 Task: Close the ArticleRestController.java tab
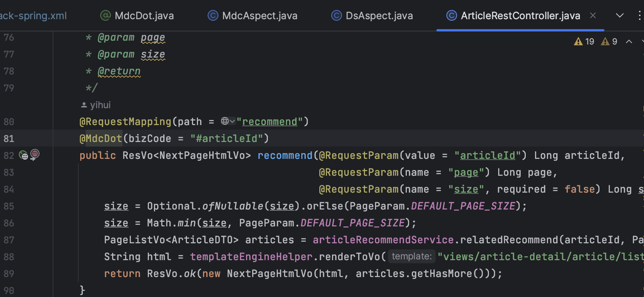click(593, 15)
